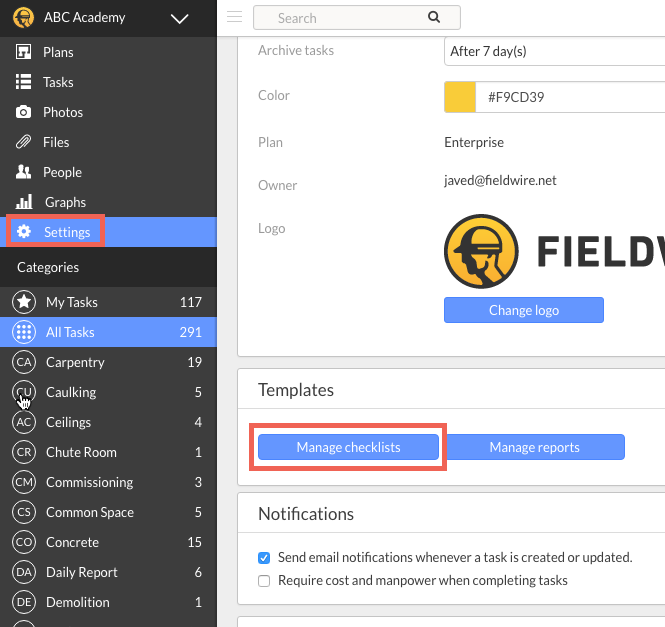Click the Plans floorplan icon
This screenshot has width=665, height=627.
23,52
